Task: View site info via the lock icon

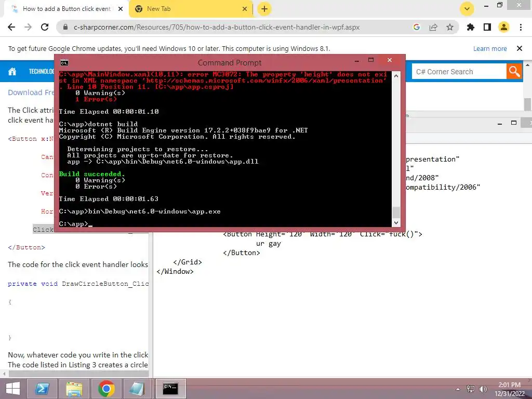Action: click(65, 27)
